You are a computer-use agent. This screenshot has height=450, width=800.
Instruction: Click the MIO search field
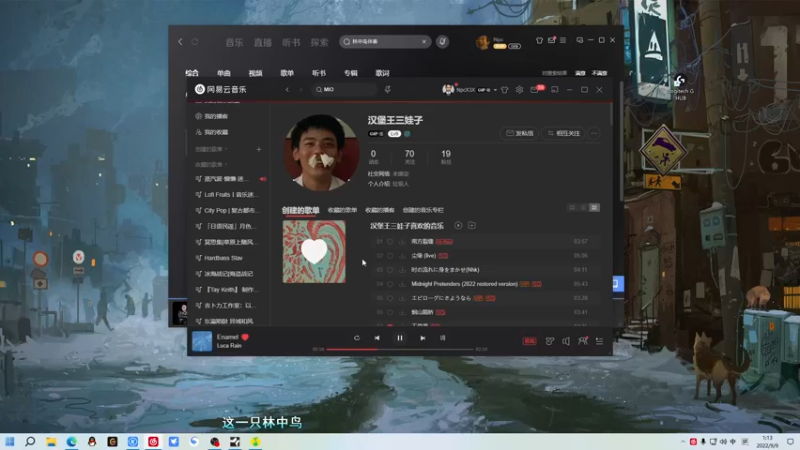coord(344,89)
